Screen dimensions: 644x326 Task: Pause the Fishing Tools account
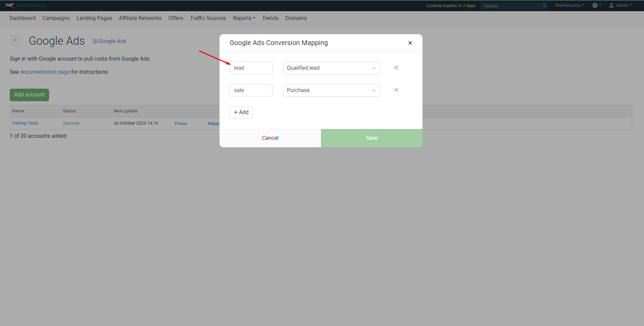pos(181,124)
